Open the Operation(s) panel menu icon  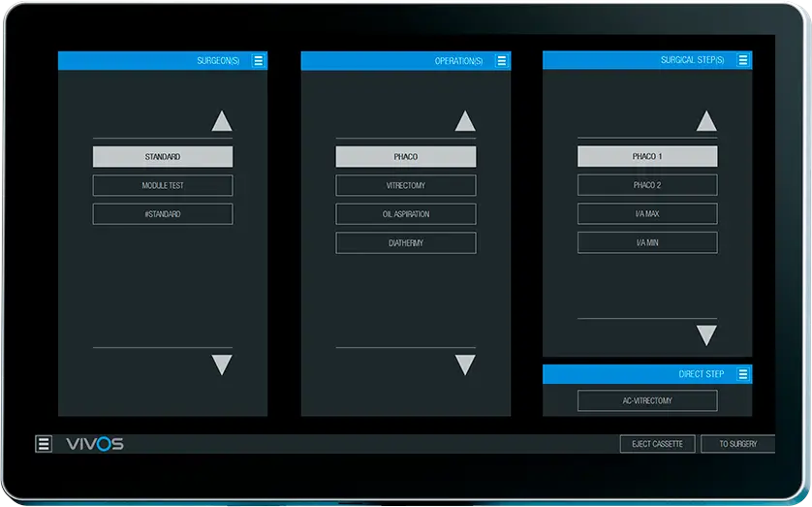[501, 61]
